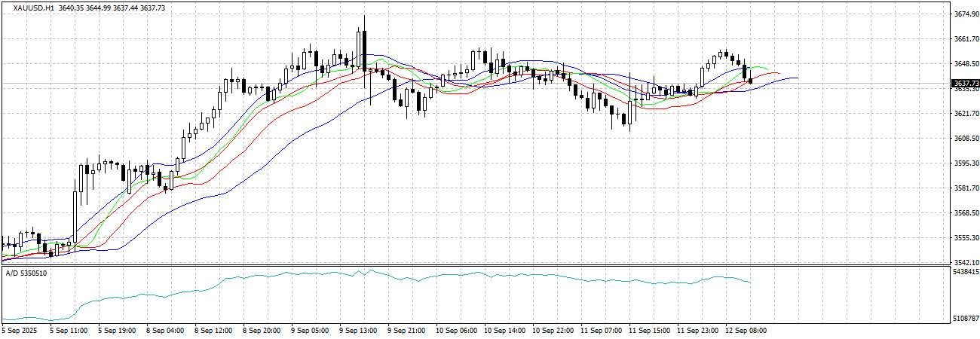Click the current price tag 3637.73
Viewport: 980px width, 339px height.
pos(965,83)
